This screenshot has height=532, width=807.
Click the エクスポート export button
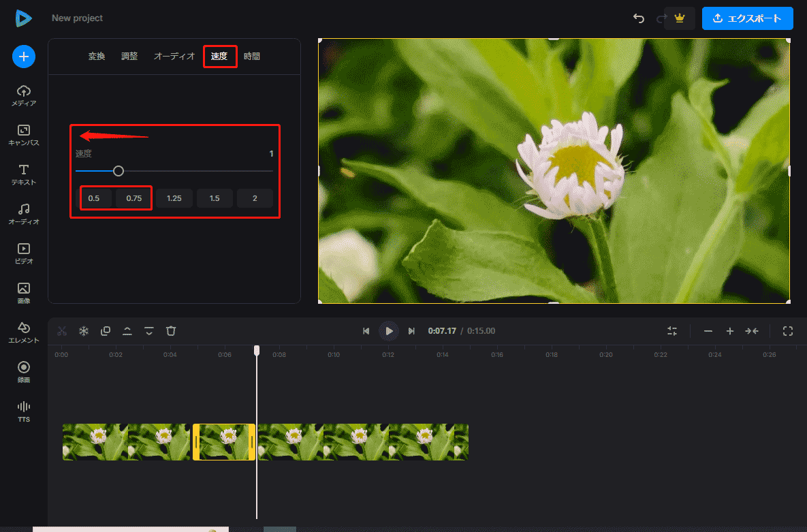tap(747, 18)
